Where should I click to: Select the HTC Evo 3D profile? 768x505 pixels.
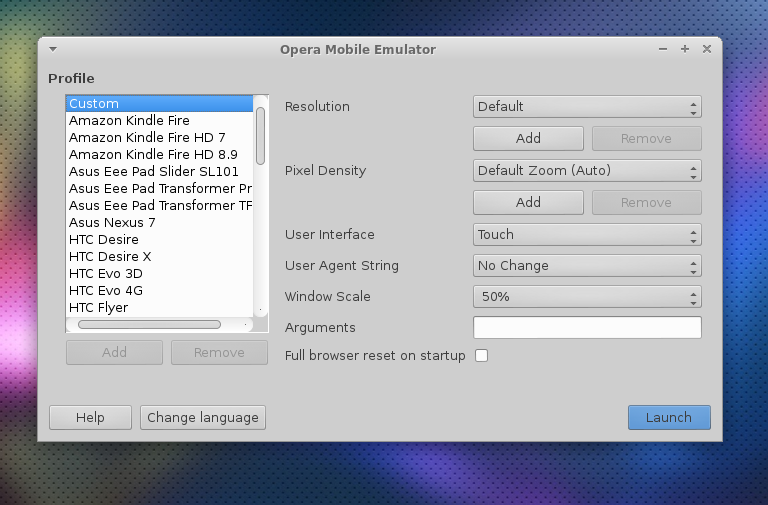160,274
